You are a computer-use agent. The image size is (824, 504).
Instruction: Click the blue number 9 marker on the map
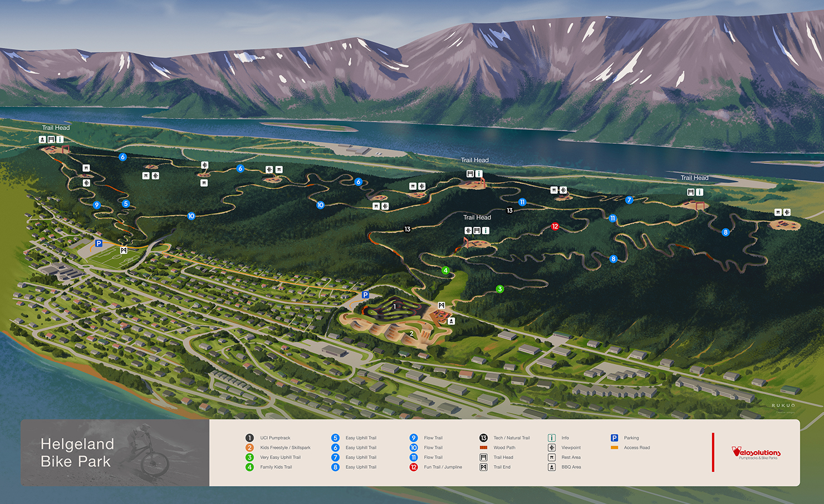tap(97, 205)
